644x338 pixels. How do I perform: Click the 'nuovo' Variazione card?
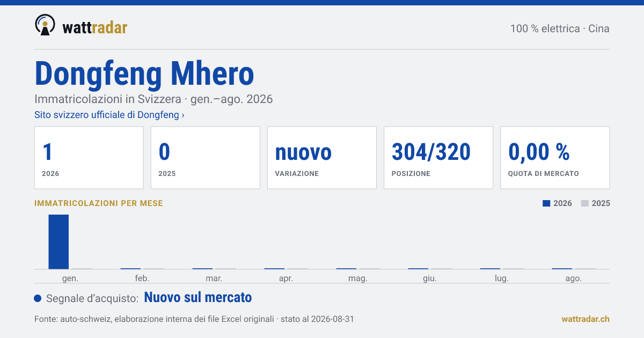(x=322, y=158)
